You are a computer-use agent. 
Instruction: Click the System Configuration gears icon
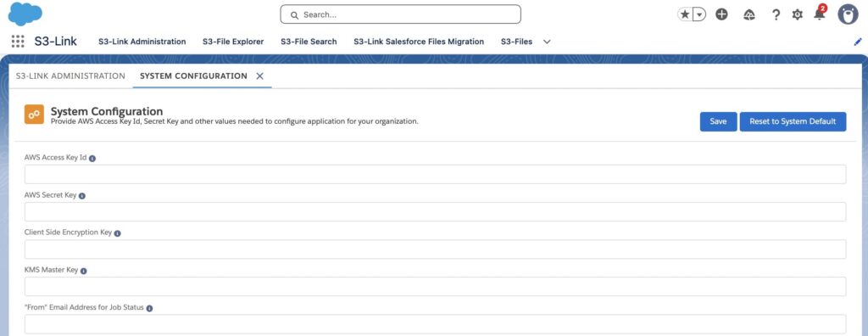click(x=34, y=115)
